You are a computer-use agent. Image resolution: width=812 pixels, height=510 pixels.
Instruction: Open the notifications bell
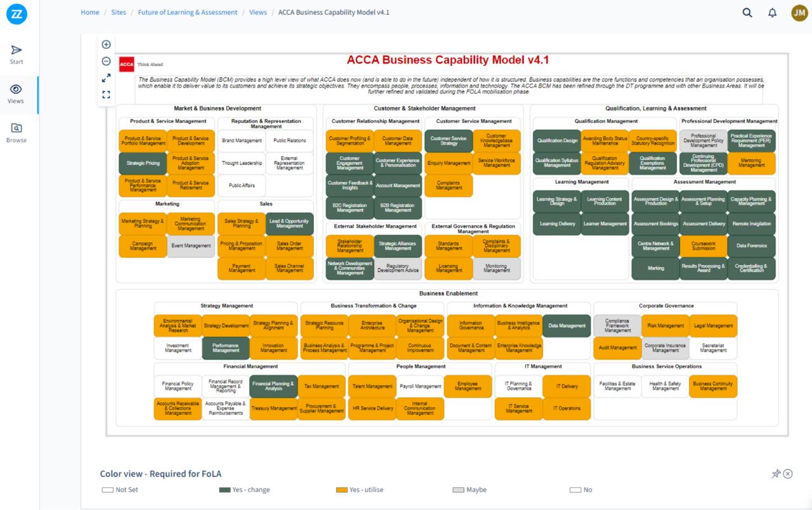coord(772,13)
